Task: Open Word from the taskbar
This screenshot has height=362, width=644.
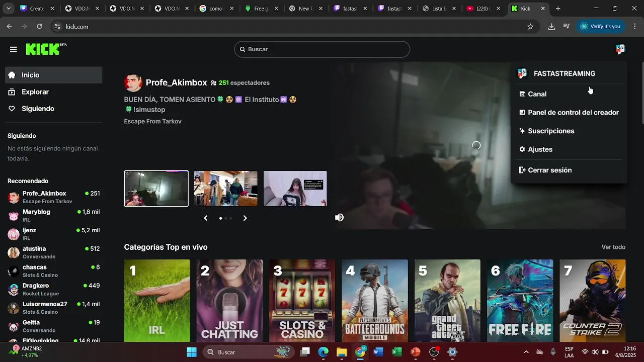Action: pos(378,352)
